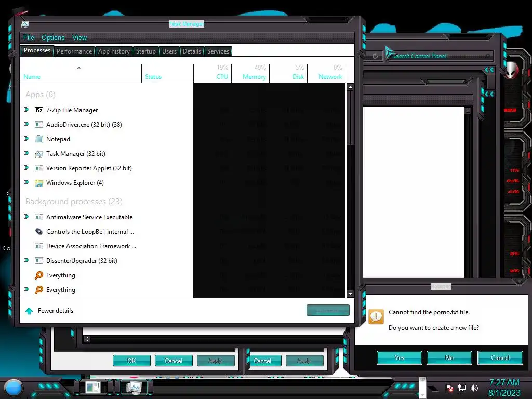Click the process list scroll-down arrow

click(351, 294)
